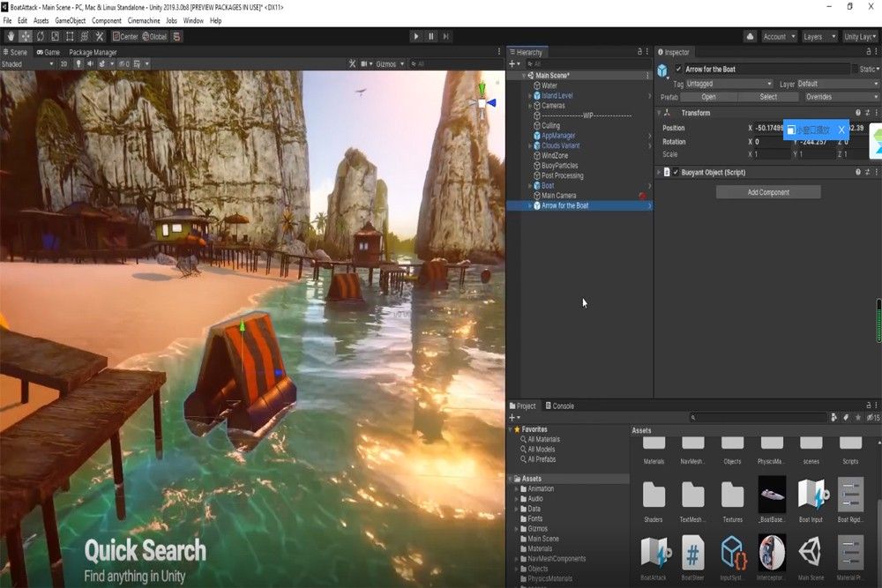Select WindZone in Hierarchy
Image resolution: width=882 pixels, height=588 pixels.
click(x=555, y=156)
